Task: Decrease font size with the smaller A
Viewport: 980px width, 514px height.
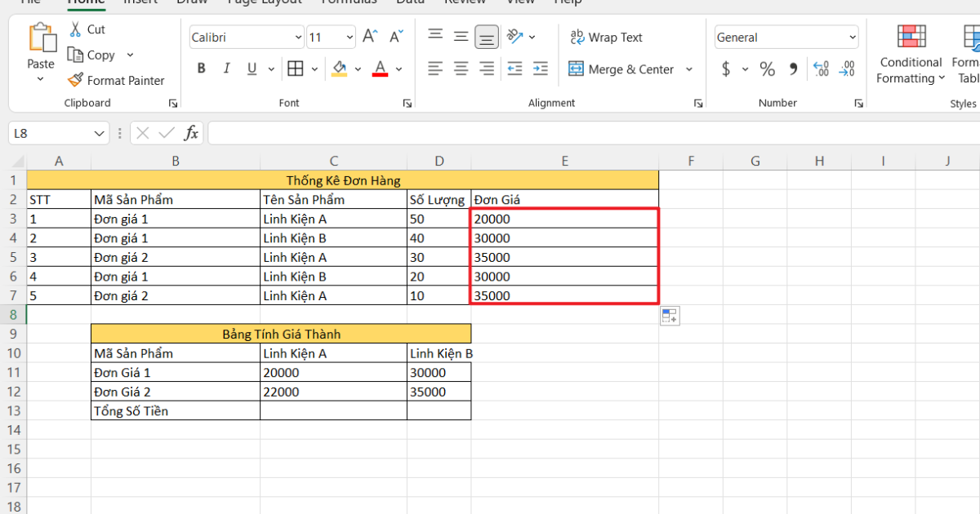Action: click(396, 37)
